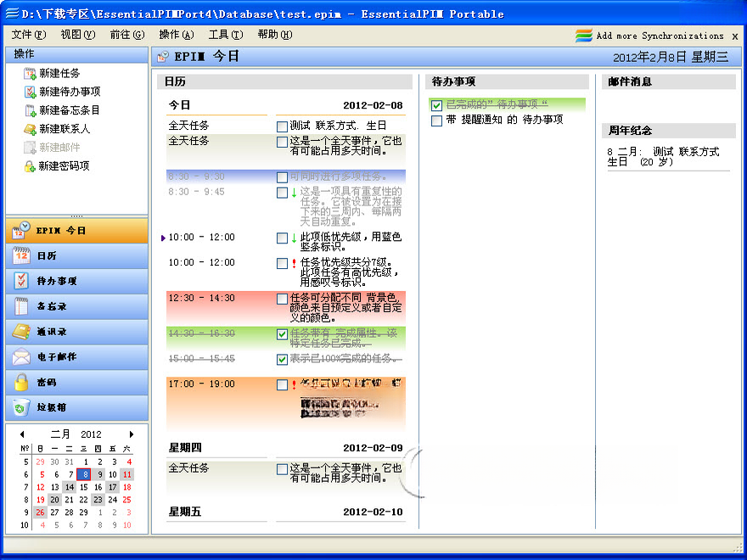This screenshot has width=747, height=560.
Task: Click the 新建密码项 link text
Action: point(64,166)
